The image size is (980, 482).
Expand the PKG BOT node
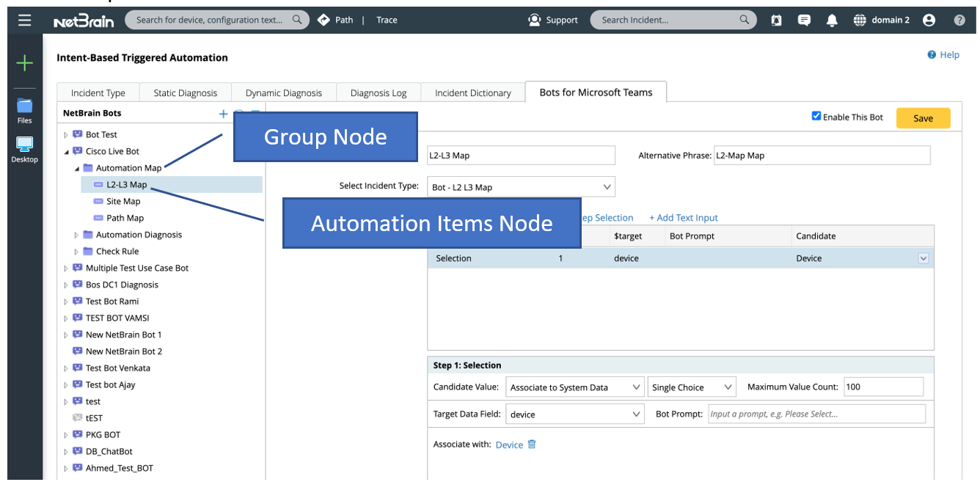click(x=66, y=435)
